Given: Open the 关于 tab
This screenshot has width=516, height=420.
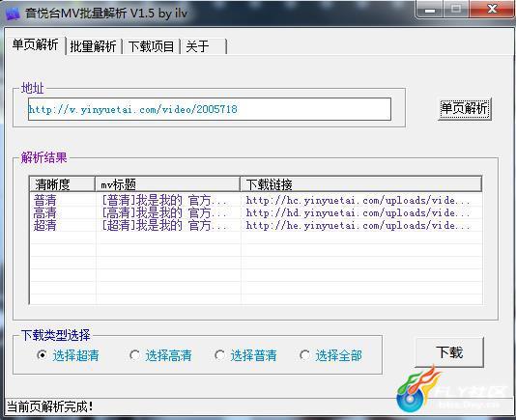Looking at the screenshot, I should [x=204, y=46].
